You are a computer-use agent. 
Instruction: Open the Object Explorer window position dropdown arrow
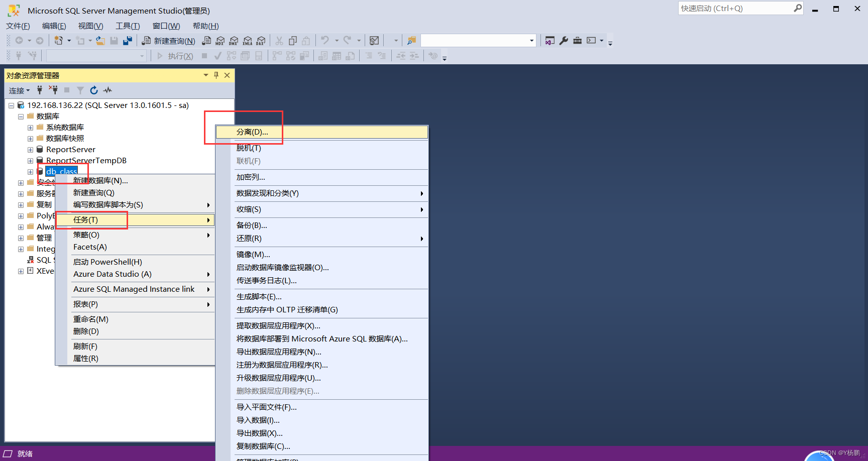click(206, 75)
